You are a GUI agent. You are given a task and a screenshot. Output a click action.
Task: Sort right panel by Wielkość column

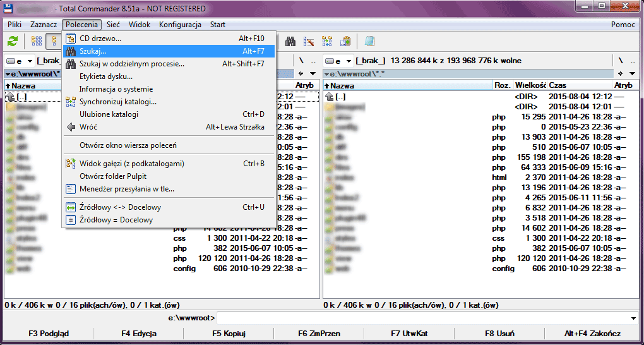point(530,85)
